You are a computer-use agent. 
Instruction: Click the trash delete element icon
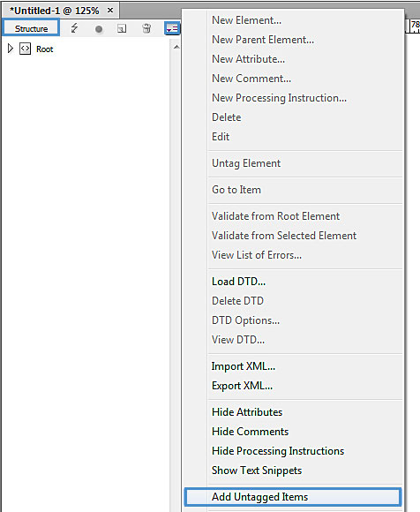tap(146, 28)
